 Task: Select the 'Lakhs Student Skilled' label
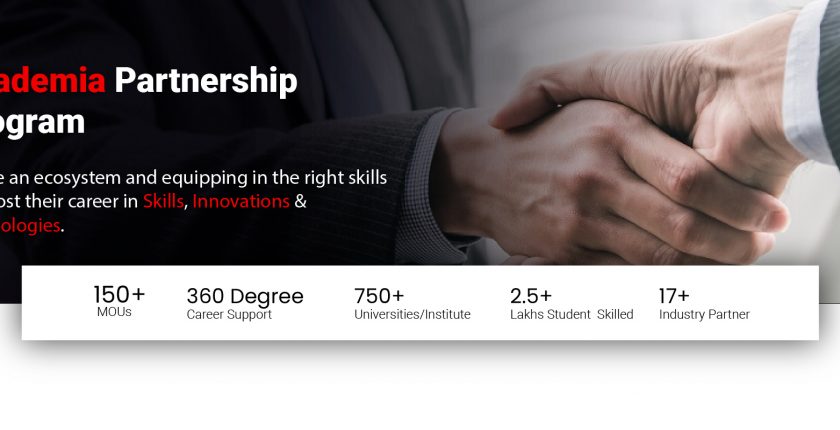[572, 314]
